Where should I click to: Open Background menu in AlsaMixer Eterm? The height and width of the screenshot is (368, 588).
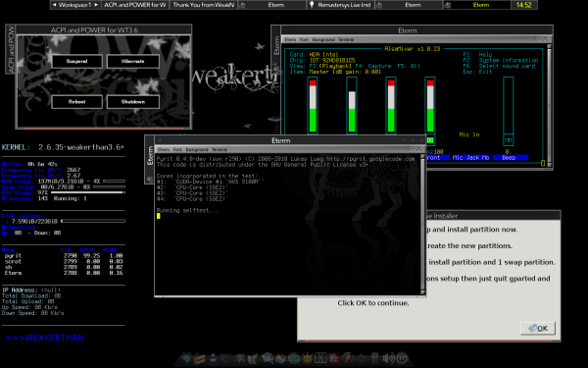pyautogui.click(x=322, y=39)
